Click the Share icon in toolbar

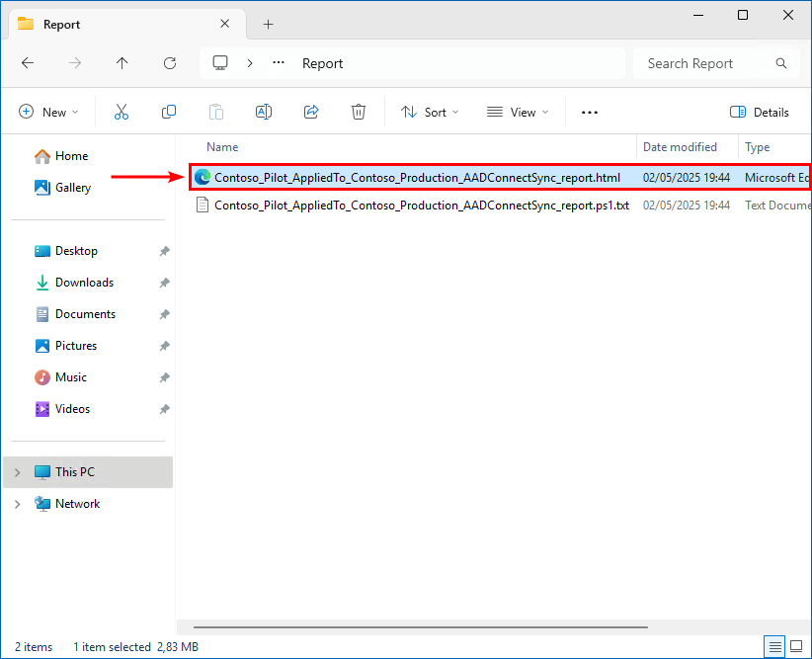coord(311,113)
